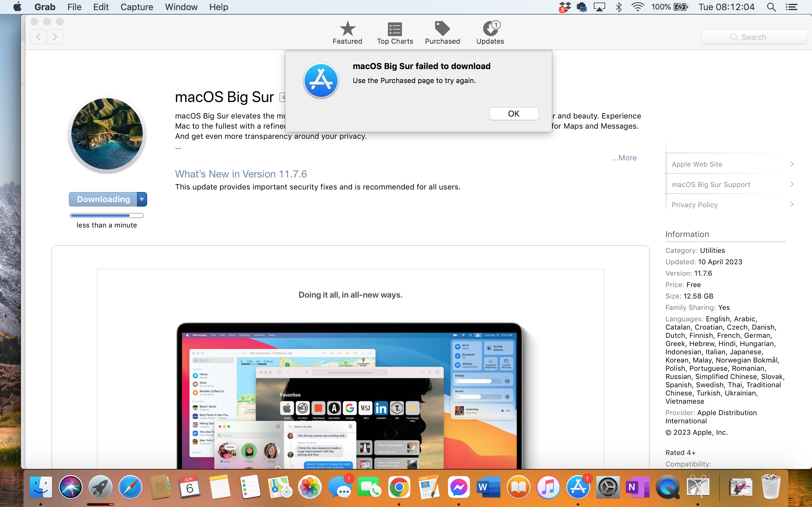Screen dimensions: 812x507
Task: Open the Window menu
Action: pyautogui.click(x=181, y=7)
